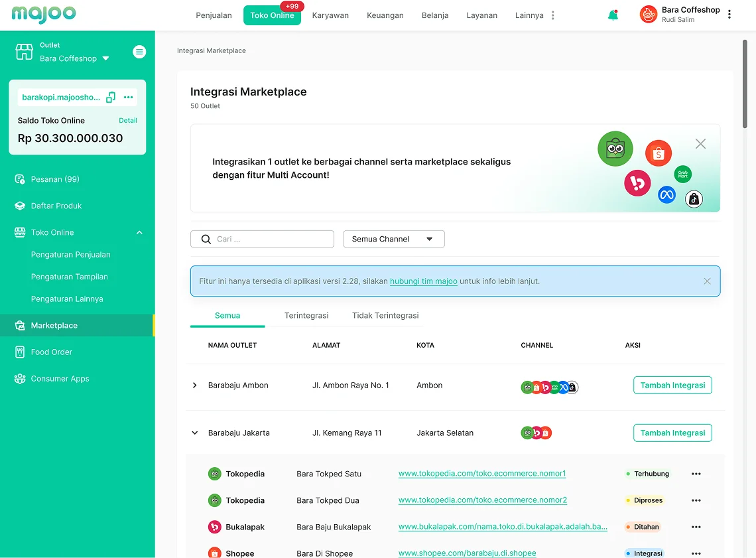Follow the hubungi tim majoo link
The height and width of the screenshot is (558, 756).
tap(423, 281)
